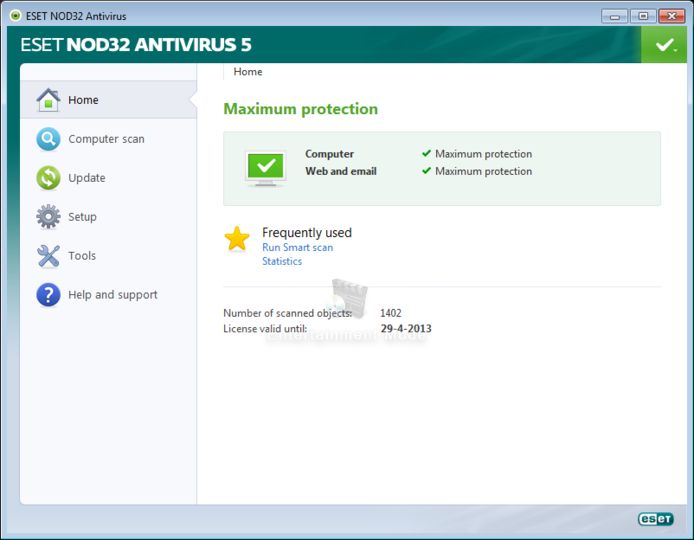Close the ESET NOD32 Antivirus window
The width and height of the screenshot is (694, 540).
pos(672,16)
